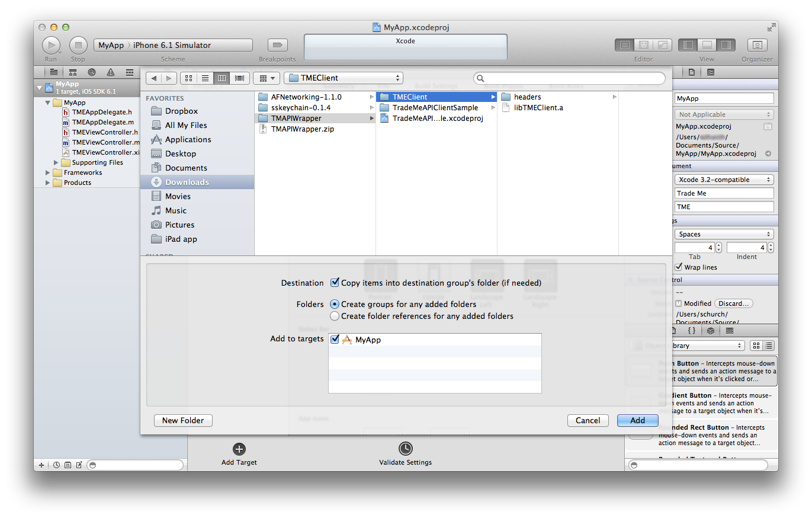Viewport: 812px width, 518px height.
Task: Select All My Files in sidebar
Action: click(197, 125)
